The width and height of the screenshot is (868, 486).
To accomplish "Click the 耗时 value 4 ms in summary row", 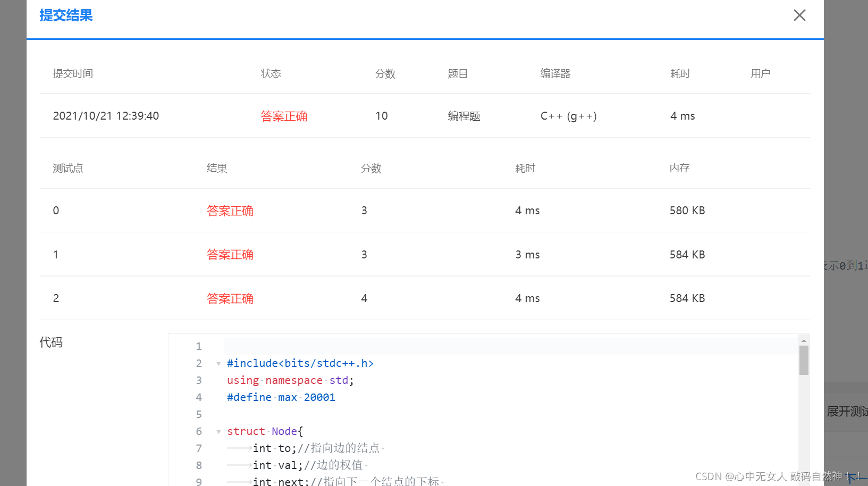I will [x=682, y=115].
